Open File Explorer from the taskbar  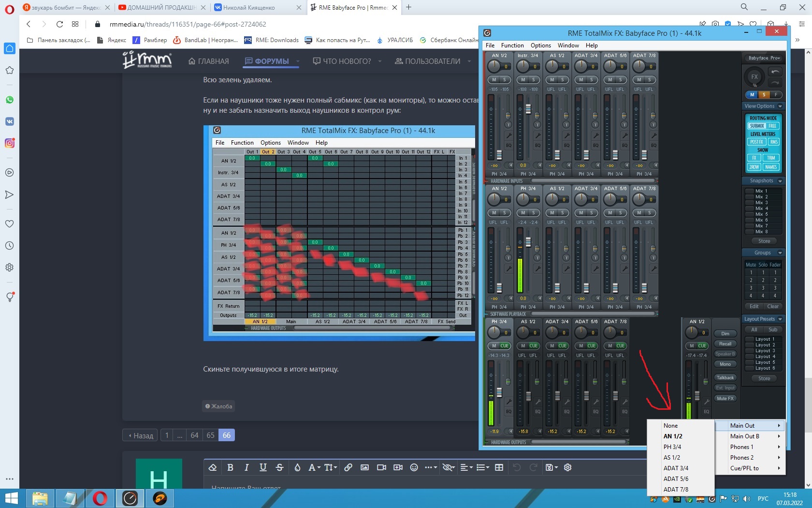[x=40, y=498]
